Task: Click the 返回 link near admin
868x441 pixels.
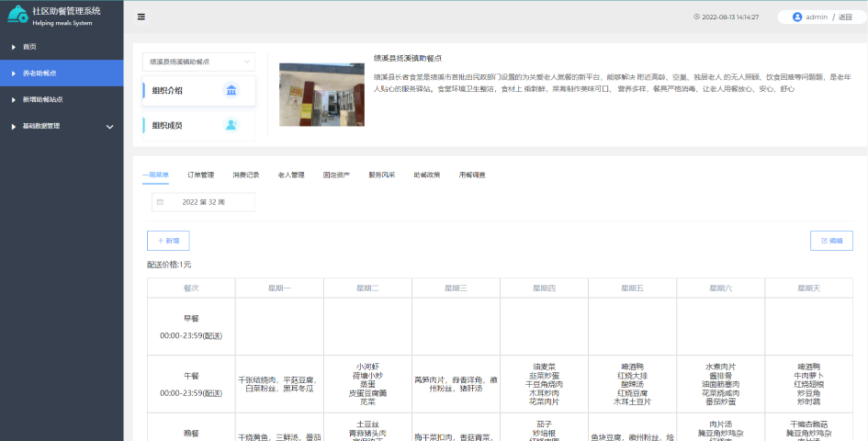Action: [x=846, y=17]
